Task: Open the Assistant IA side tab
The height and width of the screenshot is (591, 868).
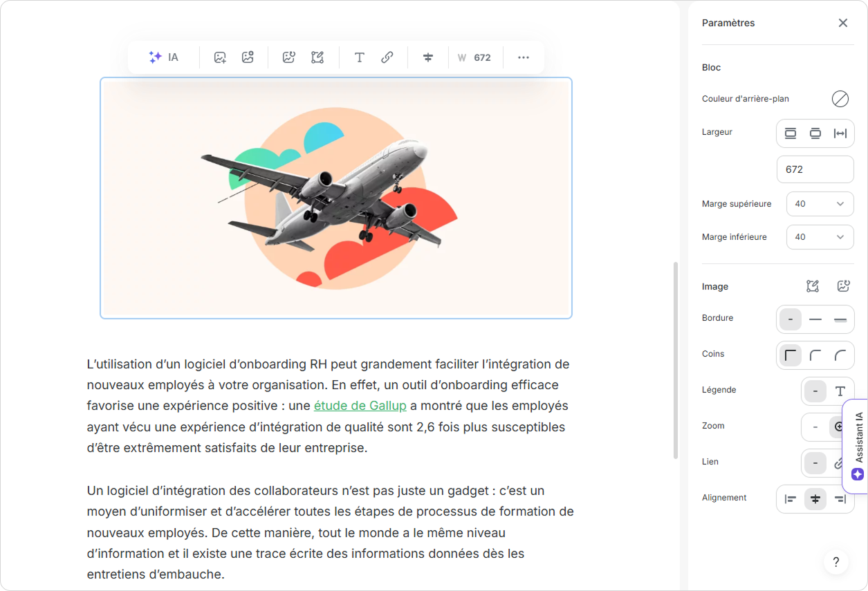Action: [x=858, y=446]
